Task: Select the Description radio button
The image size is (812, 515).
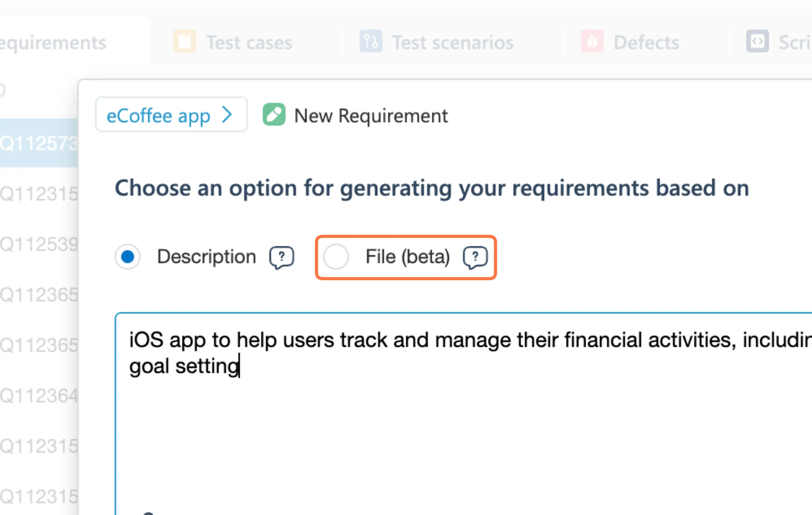Action: pyautogui.click(x=128, y=257)
